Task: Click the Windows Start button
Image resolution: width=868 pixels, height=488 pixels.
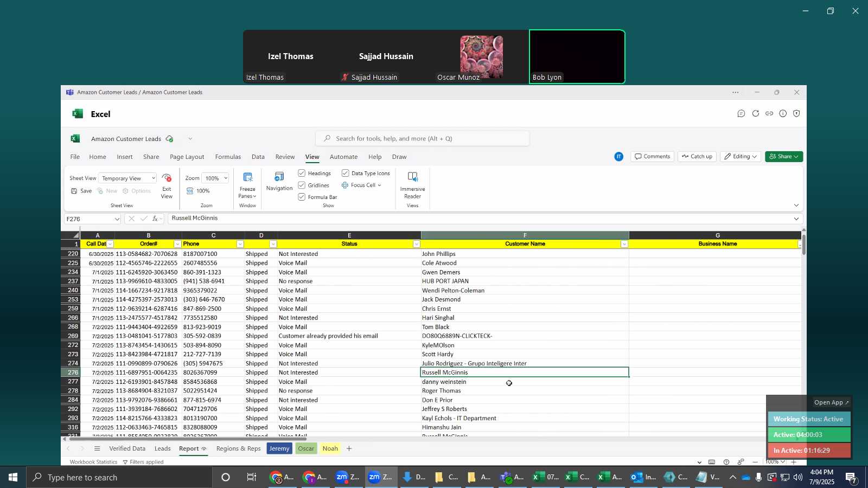Action: point(12,477)
